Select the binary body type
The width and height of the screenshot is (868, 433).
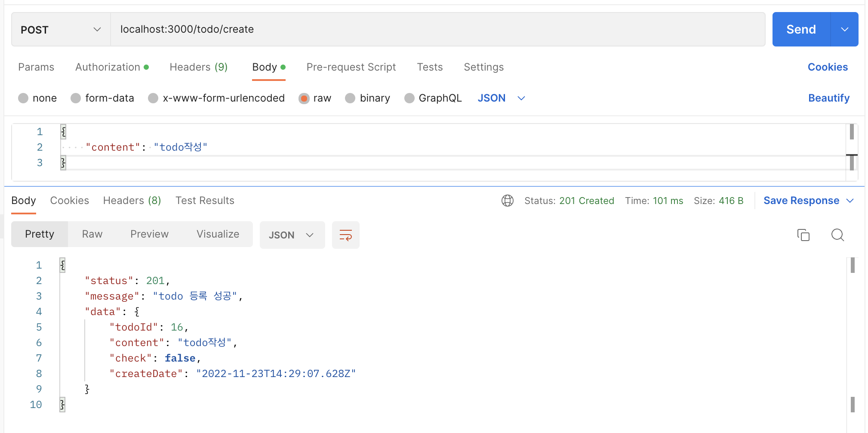(368, 98)
